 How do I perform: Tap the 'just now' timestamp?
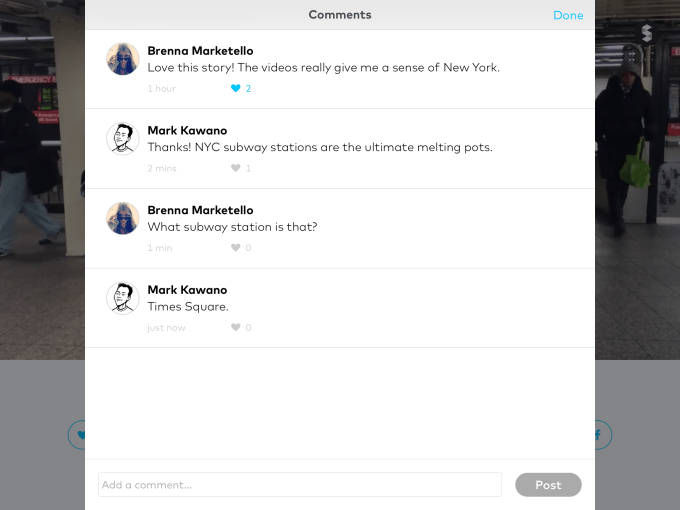tap(166, 327)
